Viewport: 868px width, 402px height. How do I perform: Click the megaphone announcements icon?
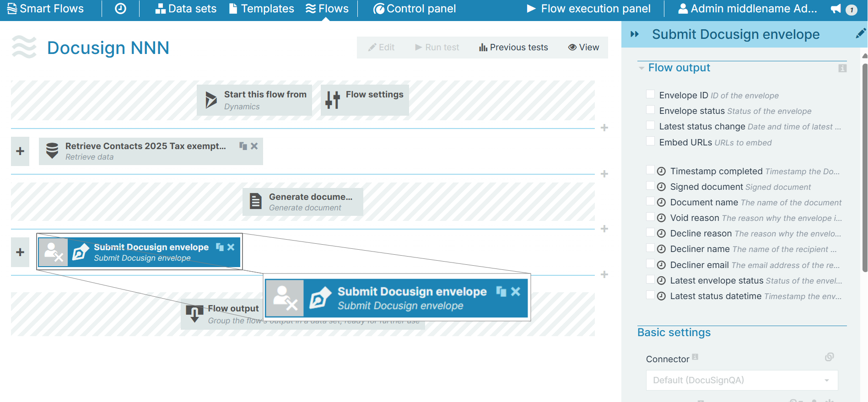(836, 9)
